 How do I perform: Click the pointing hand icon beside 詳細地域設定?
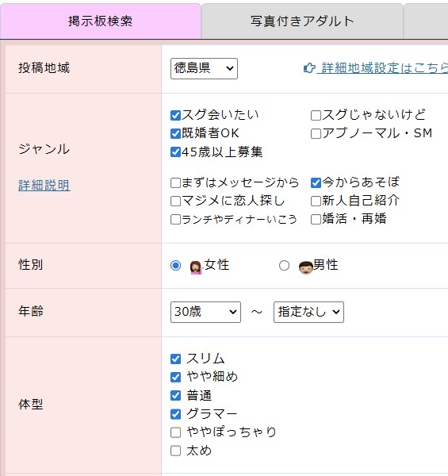click(x=309, y=68)
